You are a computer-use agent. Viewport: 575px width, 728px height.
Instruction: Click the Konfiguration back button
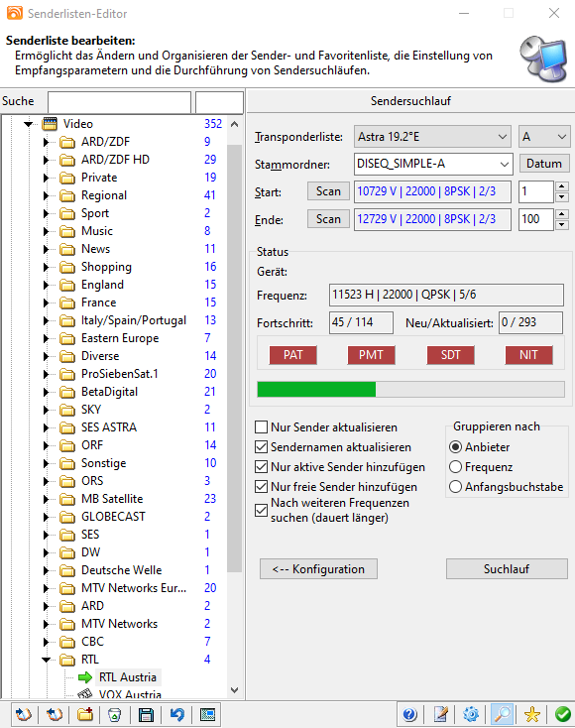318,568
